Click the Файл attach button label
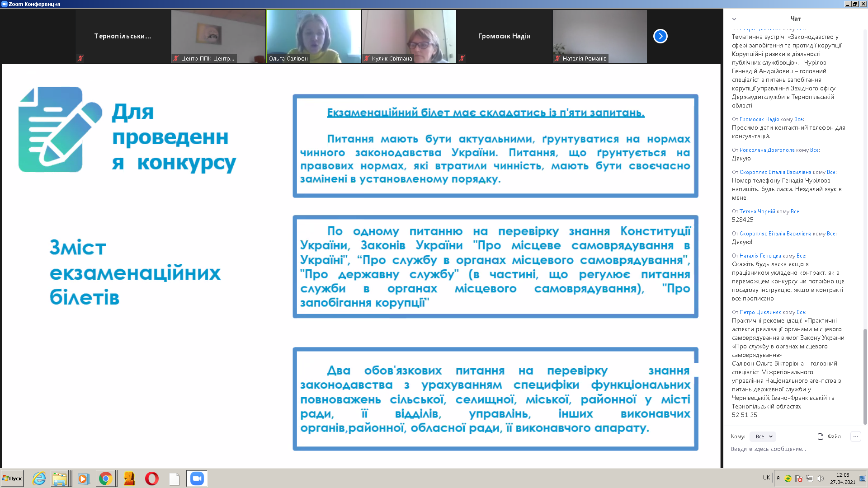The height and width of the screenshot is (488, 868). (x=834, y=436)
